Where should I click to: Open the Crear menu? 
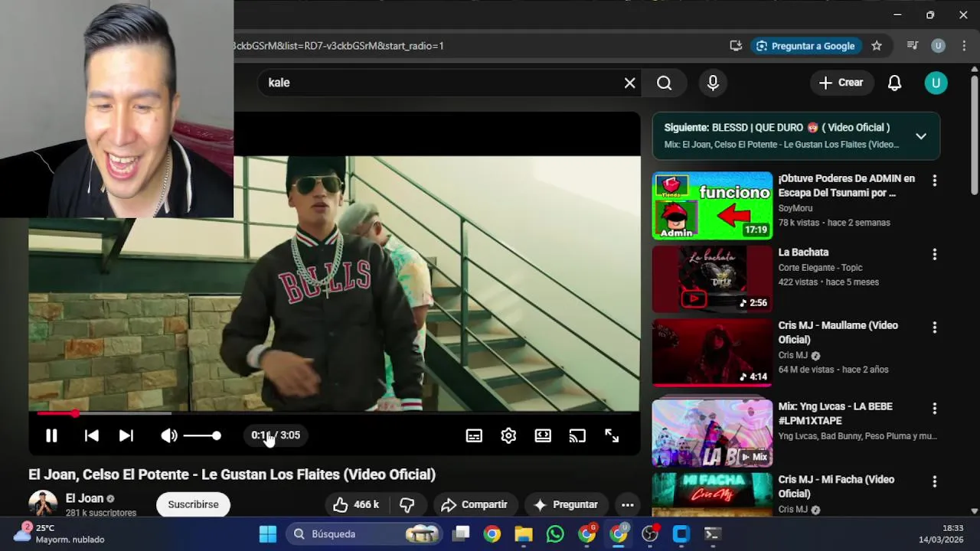tap(841, 83)
